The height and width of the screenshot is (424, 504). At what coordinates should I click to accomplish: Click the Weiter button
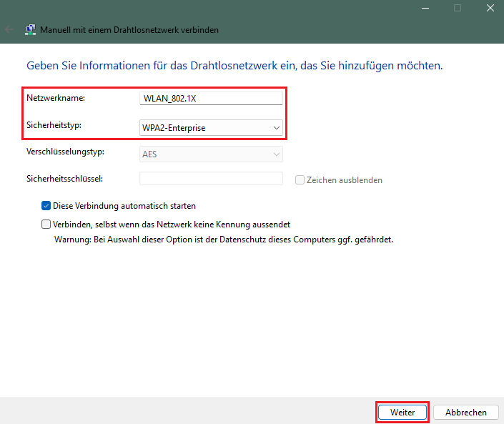point(402,412)
